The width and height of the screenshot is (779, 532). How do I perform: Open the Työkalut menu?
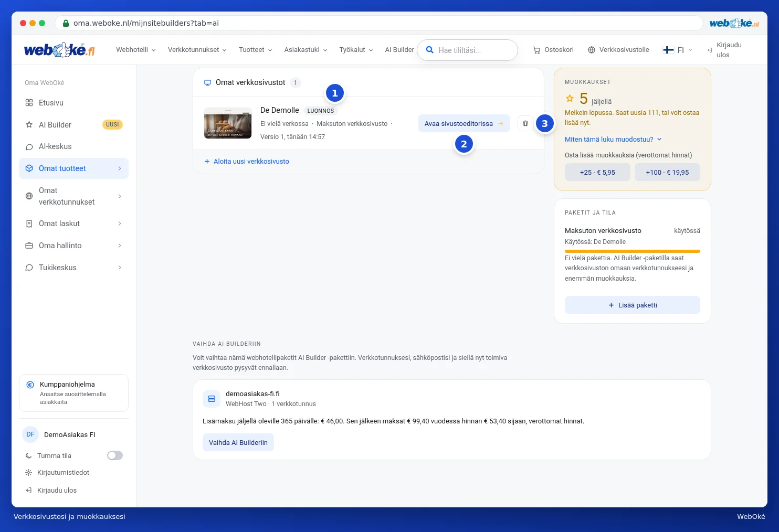pos(356,50)
